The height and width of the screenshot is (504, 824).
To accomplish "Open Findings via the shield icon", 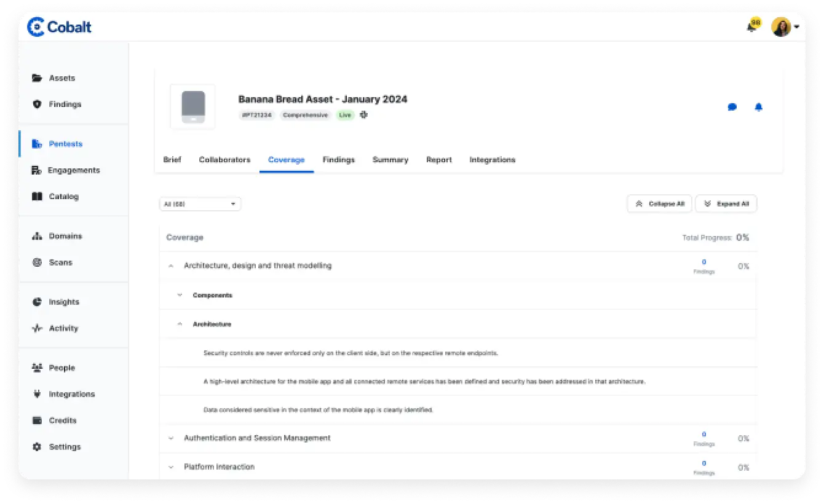I will coord(37,104).
